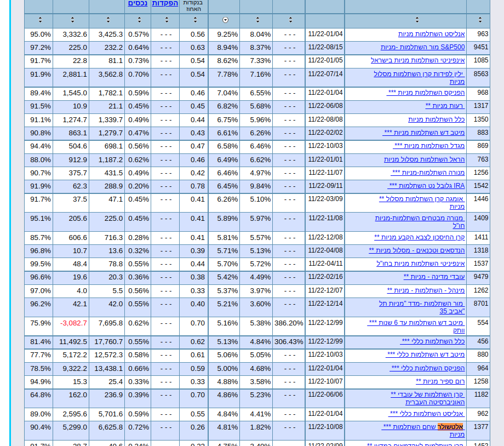Click the sort arrows above the fund name column
The width and height of the screenshot is (504, 446).
click(416, 20)
